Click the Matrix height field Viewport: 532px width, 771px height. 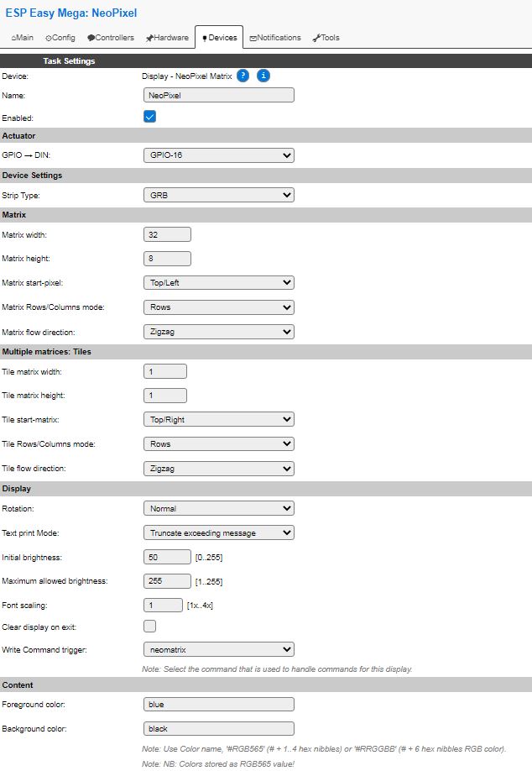point(167,259)
